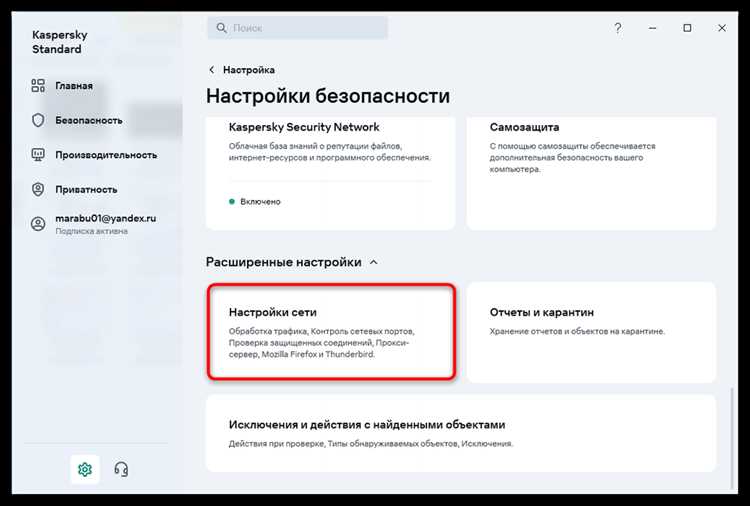Click the account avatar icon
The width and height of the screenshot is (750, 506).
coord(38,224)
